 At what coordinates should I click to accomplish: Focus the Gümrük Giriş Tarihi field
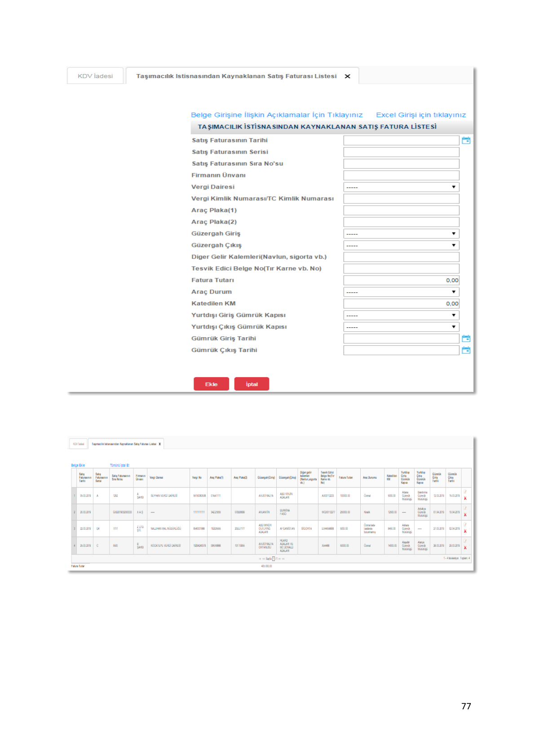(x=401, y=339)
